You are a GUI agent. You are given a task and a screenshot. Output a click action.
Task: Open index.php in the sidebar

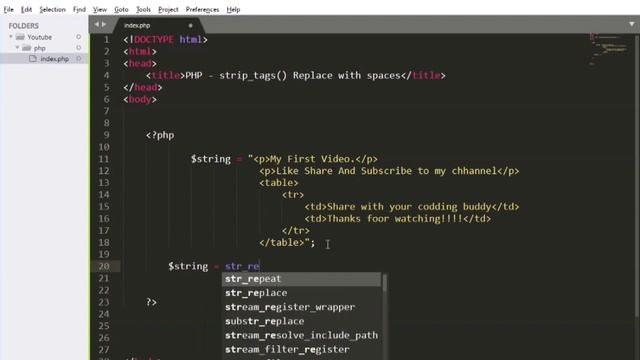(x=54, y=59)
